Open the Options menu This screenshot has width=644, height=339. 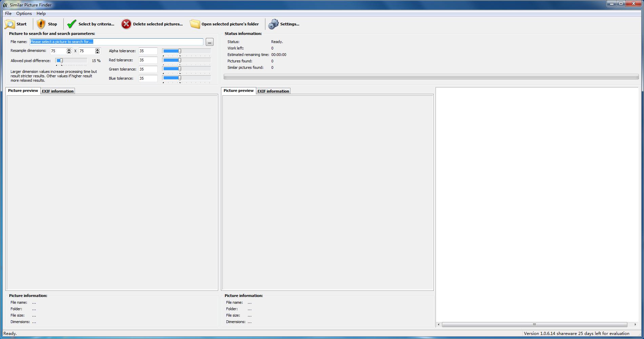point(23,13)
